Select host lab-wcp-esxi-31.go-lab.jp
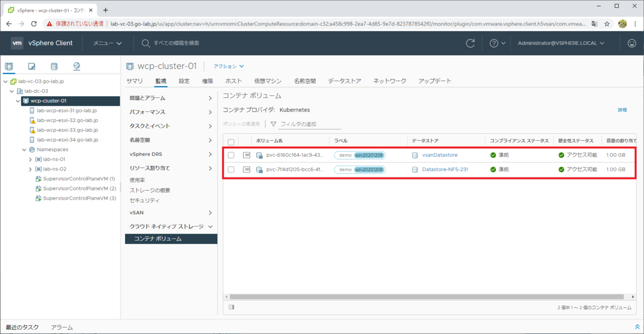Image resolution: width=644 pixels, height=334 pixels. (x=67, y=111)
